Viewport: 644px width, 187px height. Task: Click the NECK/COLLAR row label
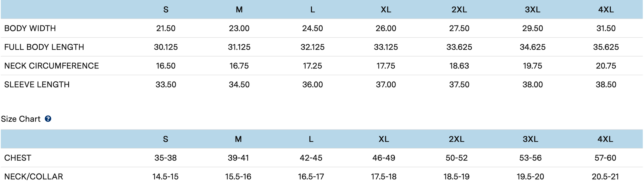click(x=34, y=177)
